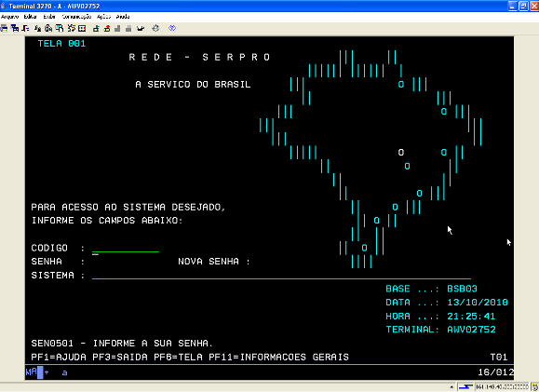539x392 pixels.
Task: Click the T01 indicator
Action: pyautogui.click(x=499, y=357)
